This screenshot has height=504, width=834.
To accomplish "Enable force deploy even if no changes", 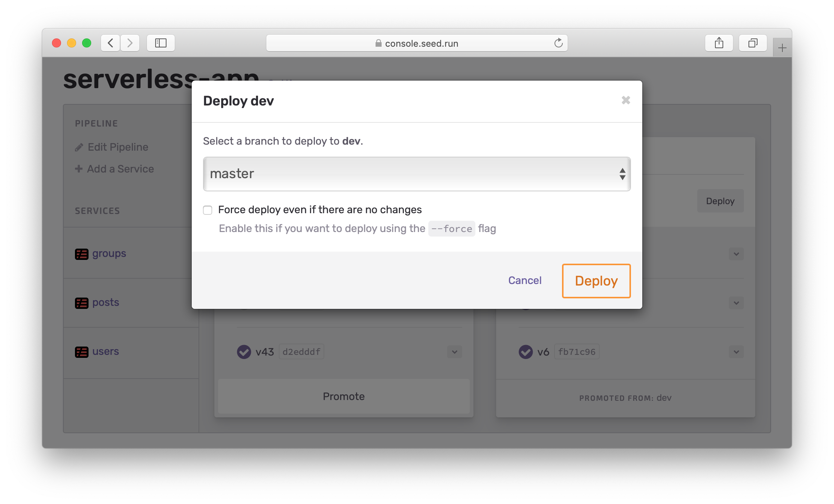I will coord(208,209).
